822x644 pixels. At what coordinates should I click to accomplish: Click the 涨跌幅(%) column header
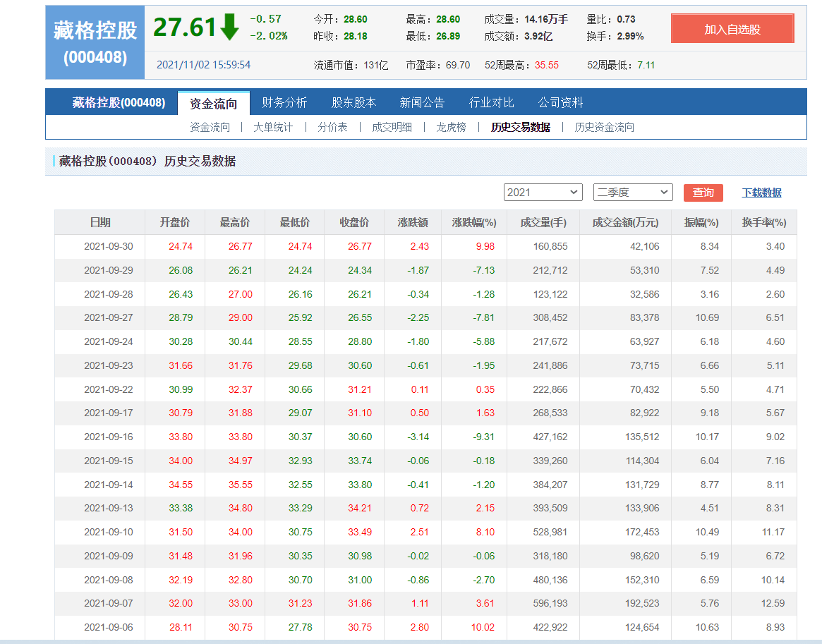[474, 222]
